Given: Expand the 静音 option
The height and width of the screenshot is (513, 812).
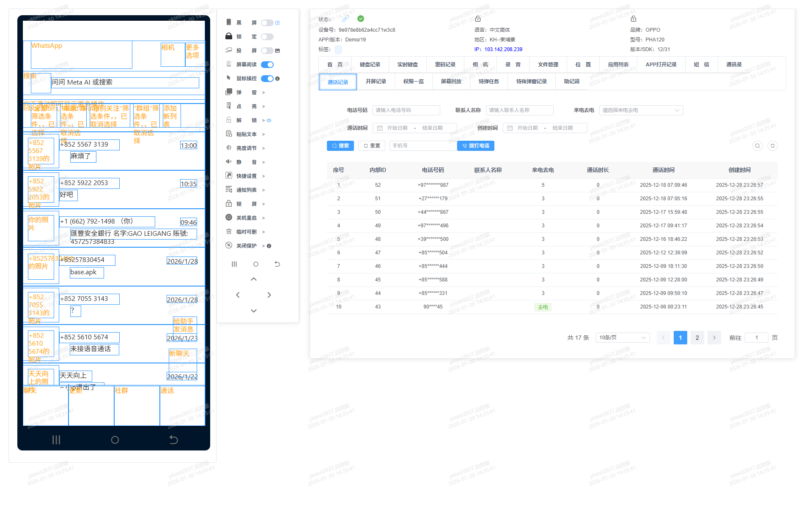Looking at the screenshot, I should click(263, 162).
